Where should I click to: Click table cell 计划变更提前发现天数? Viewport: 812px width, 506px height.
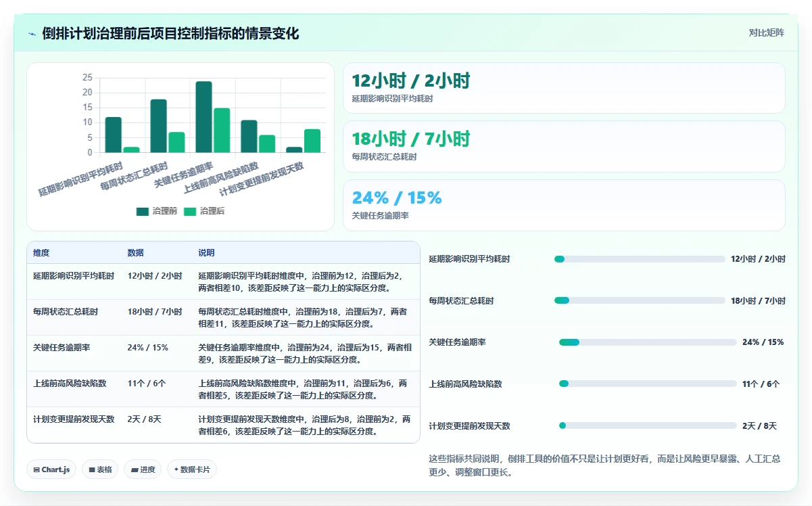point(74,419)
